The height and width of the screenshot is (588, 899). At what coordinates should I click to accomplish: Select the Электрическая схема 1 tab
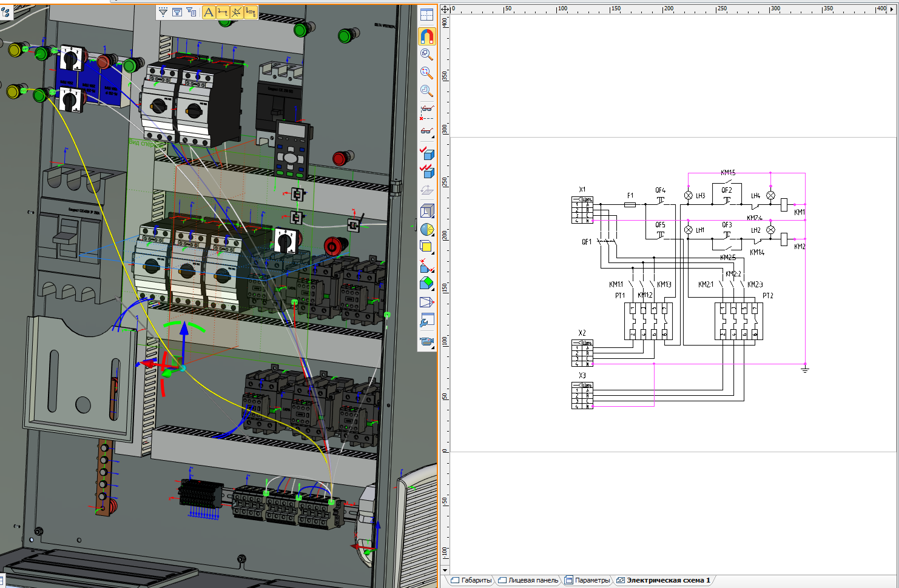(x=664, y=580)
